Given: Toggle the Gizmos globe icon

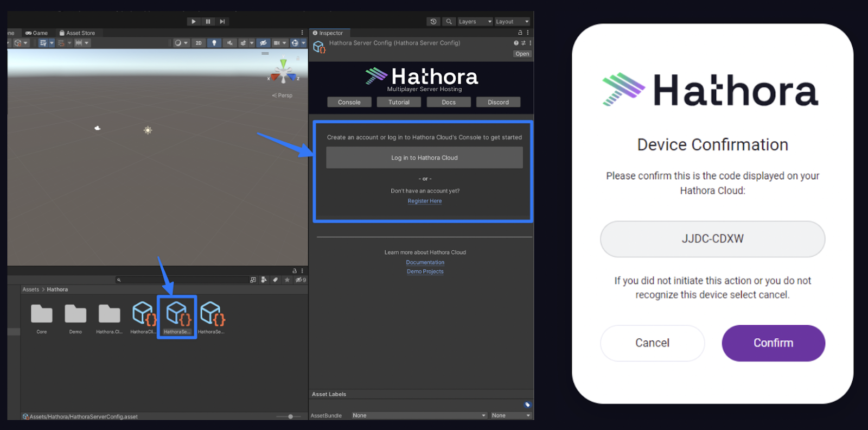Looking at the screenshot, I should coord(295,43).
